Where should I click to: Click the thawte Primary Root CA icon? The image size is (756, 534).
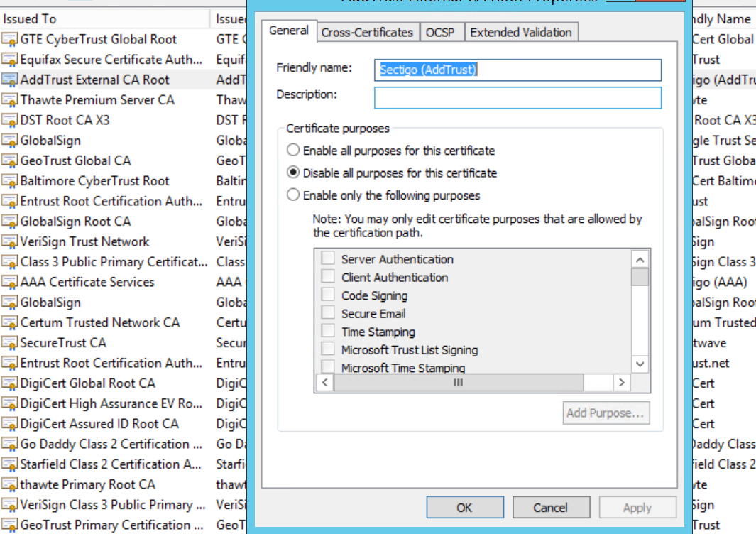[10, 485]
